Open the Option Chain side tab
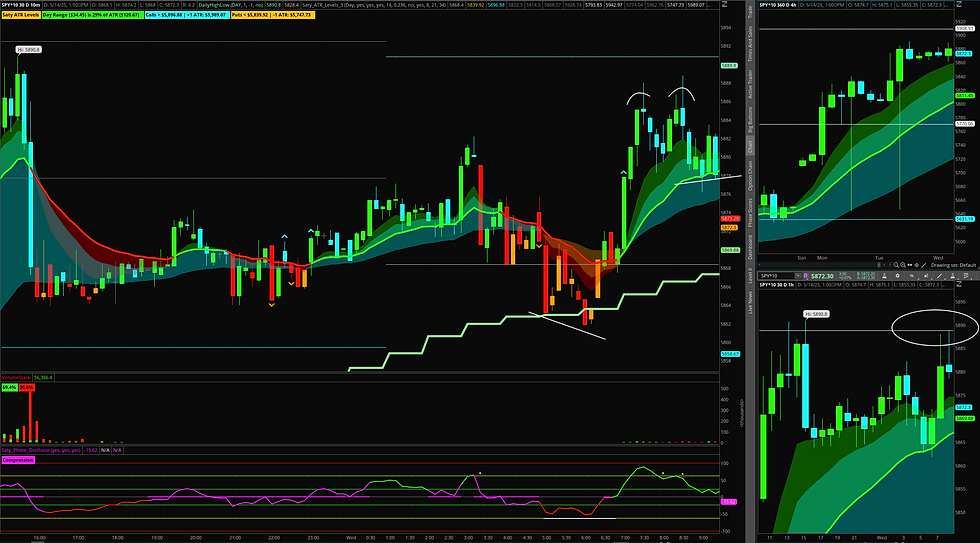The image size is (980, 543). coord(750,174)
